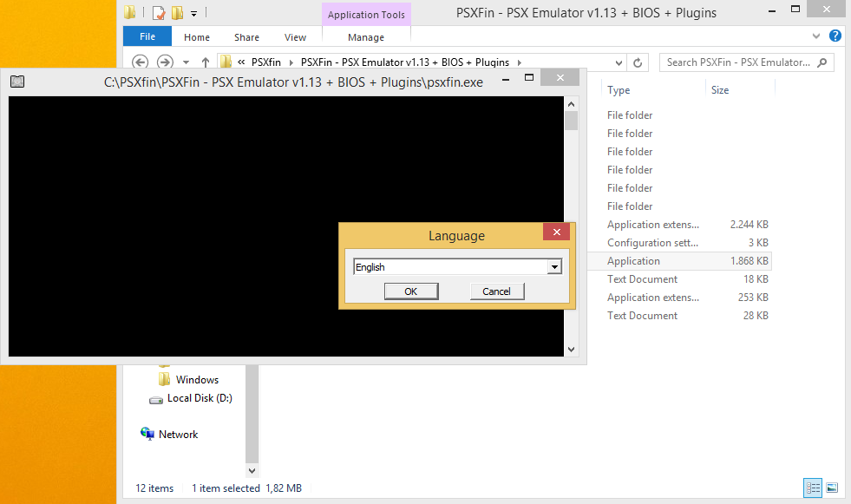Screen dimensions: 851x504
Task: Open the English language dropdown
Action: pos(553,266)
